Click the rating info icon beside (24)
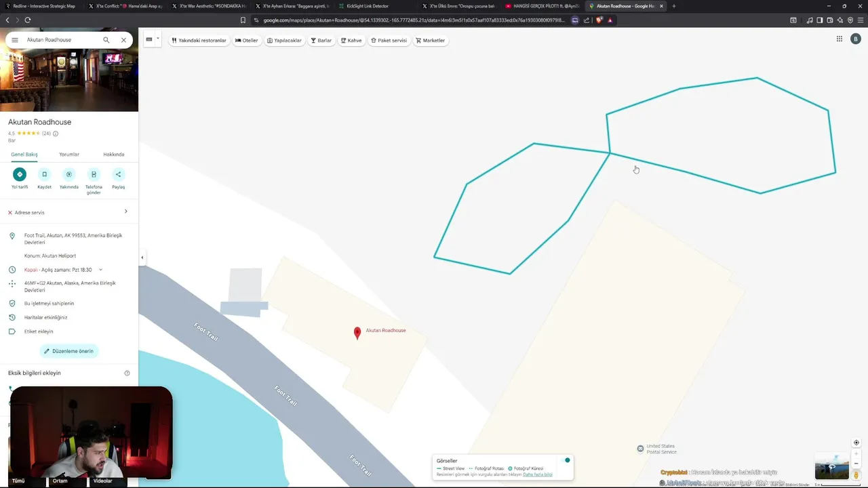 [56, 134]
